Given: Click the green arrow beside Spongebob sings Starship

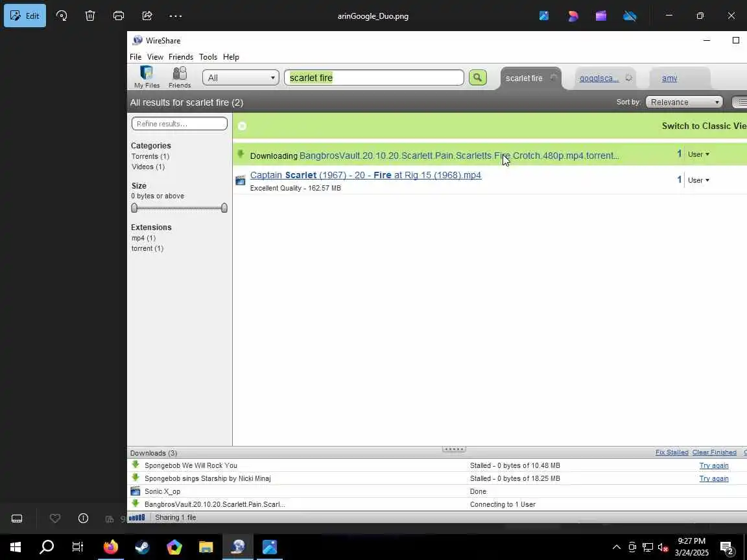Looking at the screenshot, I should coord(136,478).
